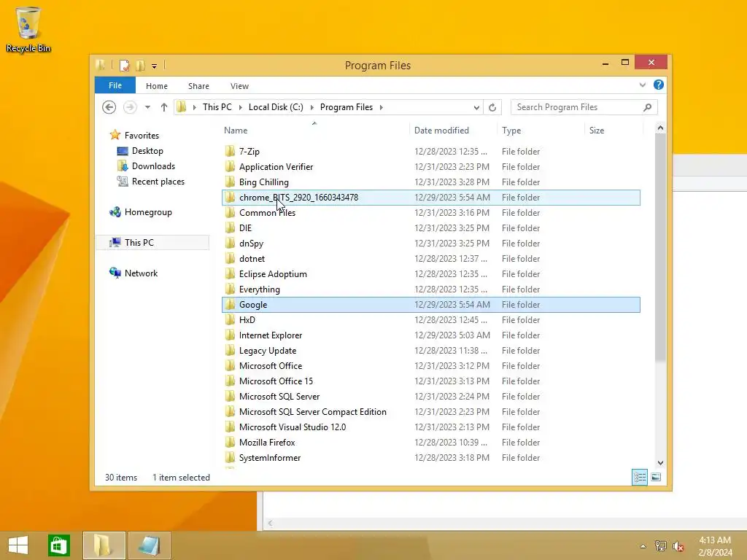Image resolution: width=747 pixels, height=560 pixels.
Task: Select the HxD folder icon
Action: [230, 320]
